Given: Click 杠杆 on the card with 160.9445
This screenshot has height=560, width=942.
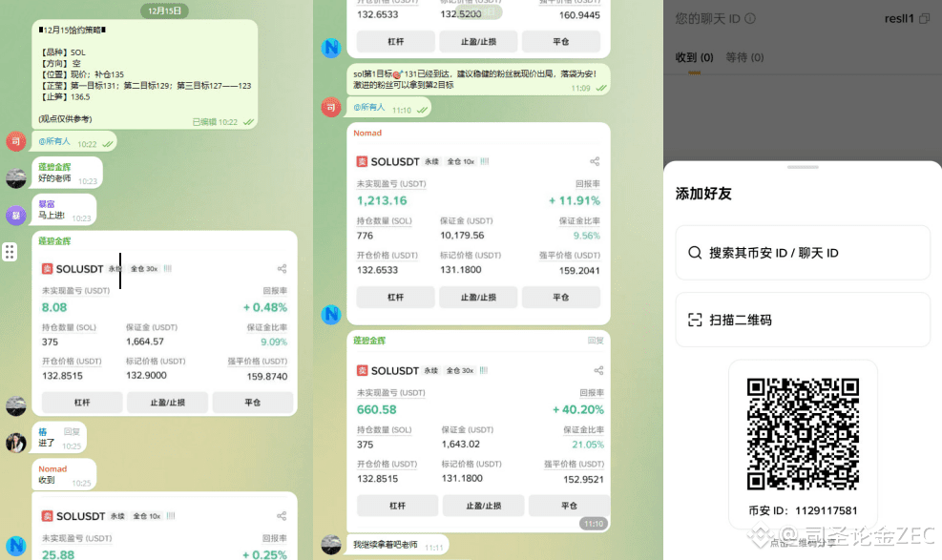Looking at the screenshot, I should click(x=396, y=41).
